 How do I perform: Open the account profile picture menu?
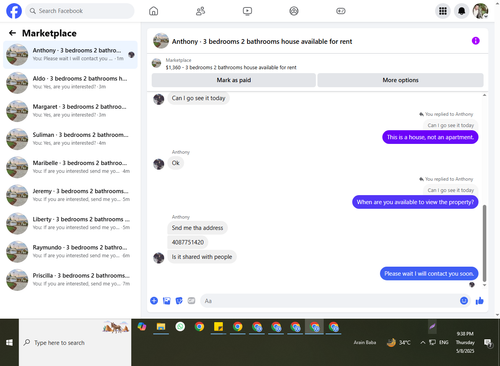481,11
